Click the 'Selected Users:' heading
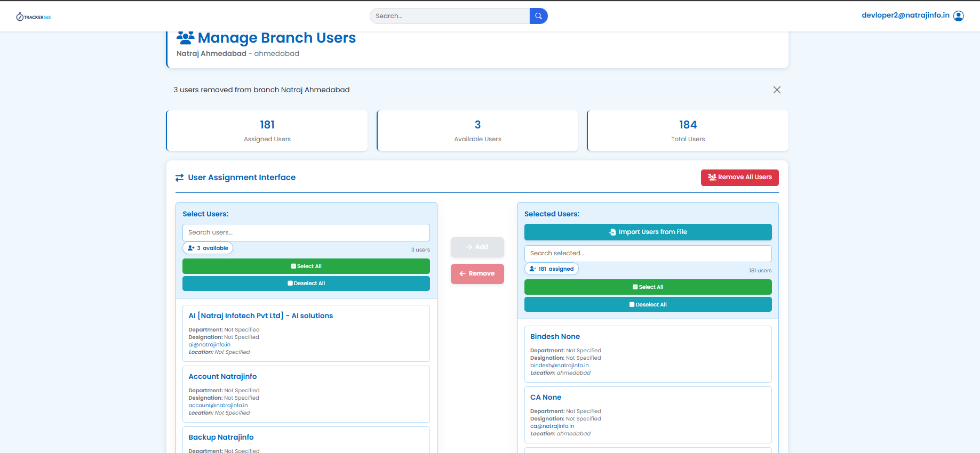980x453 pixels. tap(552, 214)
